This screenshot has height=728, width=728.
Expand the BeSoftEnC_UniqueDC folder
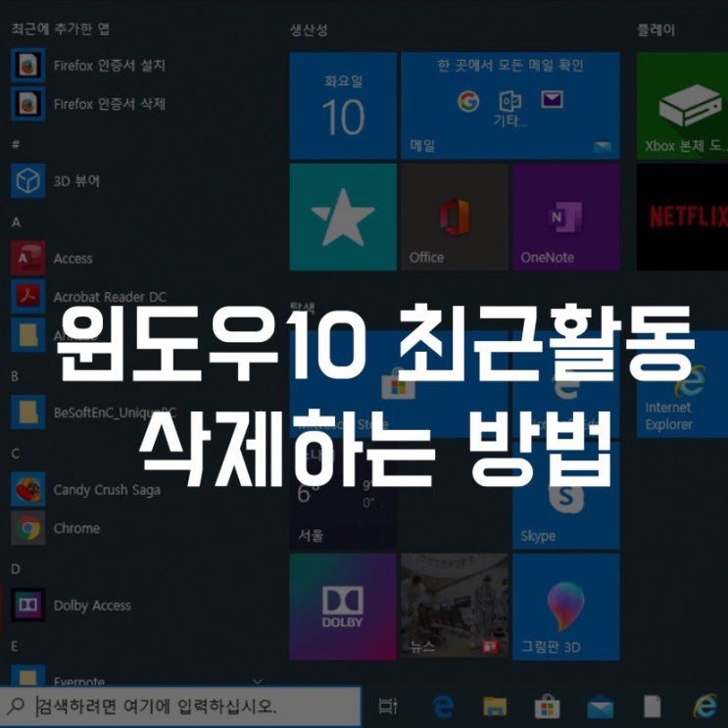(94, 412)
